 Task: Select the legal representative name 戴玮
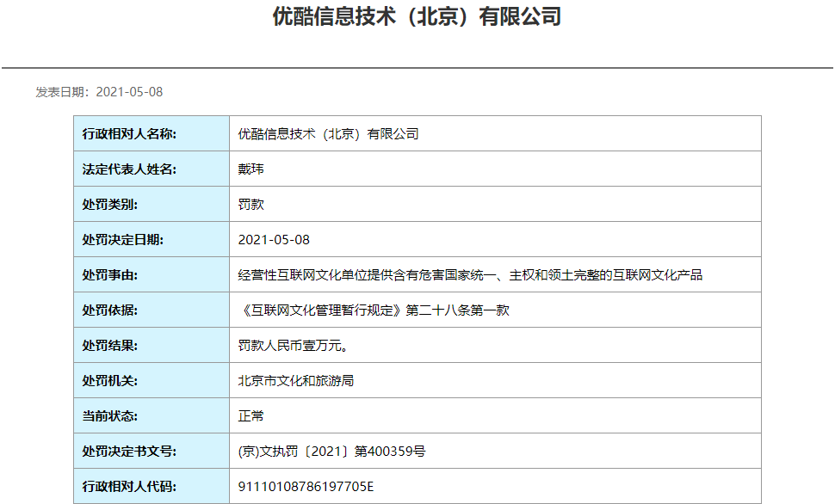(x=251, y=169)
